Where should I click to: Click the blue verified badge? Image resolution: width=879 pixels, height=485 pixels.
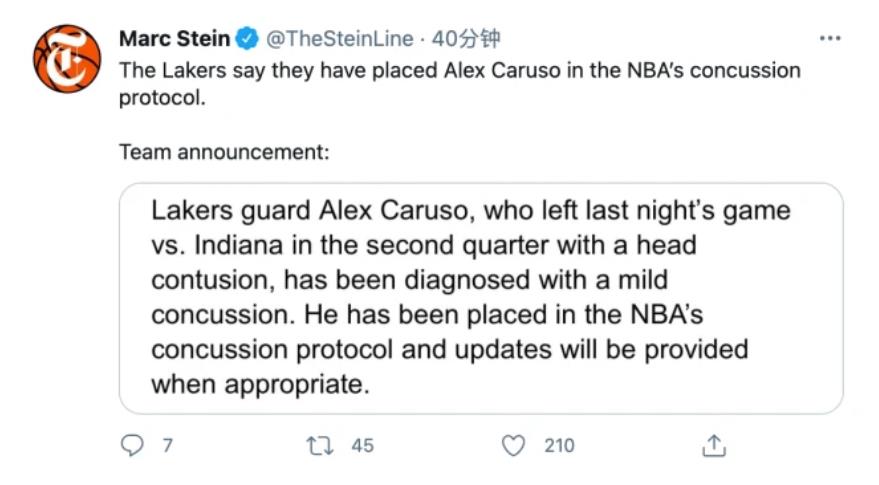(247, 39)
